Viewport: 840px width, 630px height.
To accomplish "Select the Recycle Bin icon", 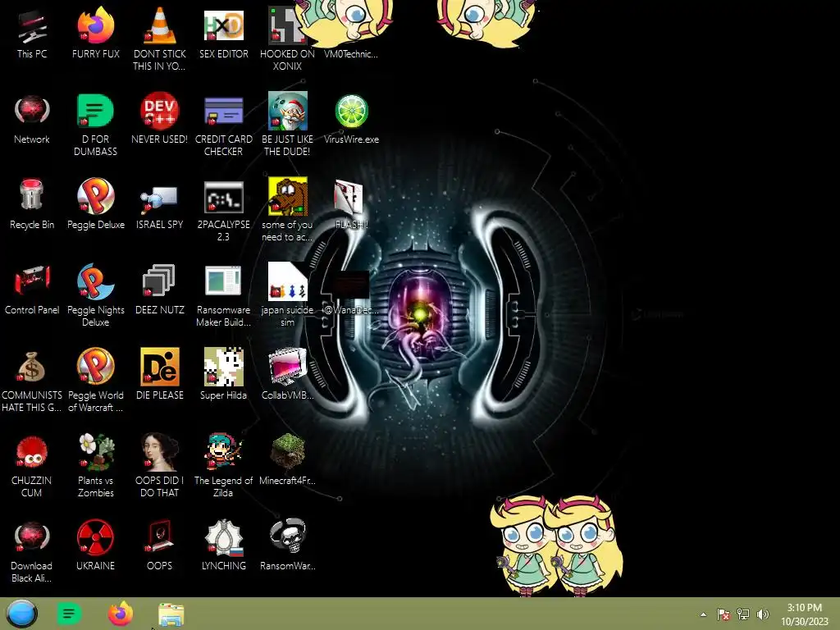I will coord(32,195).
